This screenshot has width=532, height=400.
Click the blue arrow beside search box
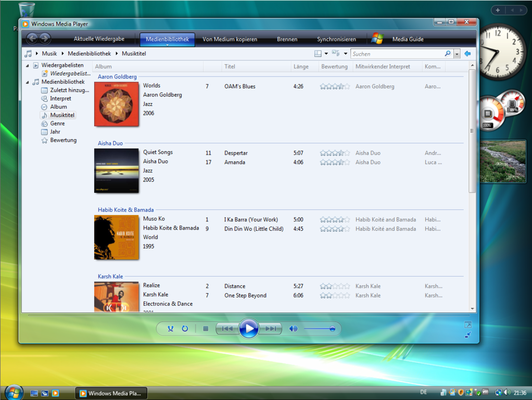coord(468,54)
